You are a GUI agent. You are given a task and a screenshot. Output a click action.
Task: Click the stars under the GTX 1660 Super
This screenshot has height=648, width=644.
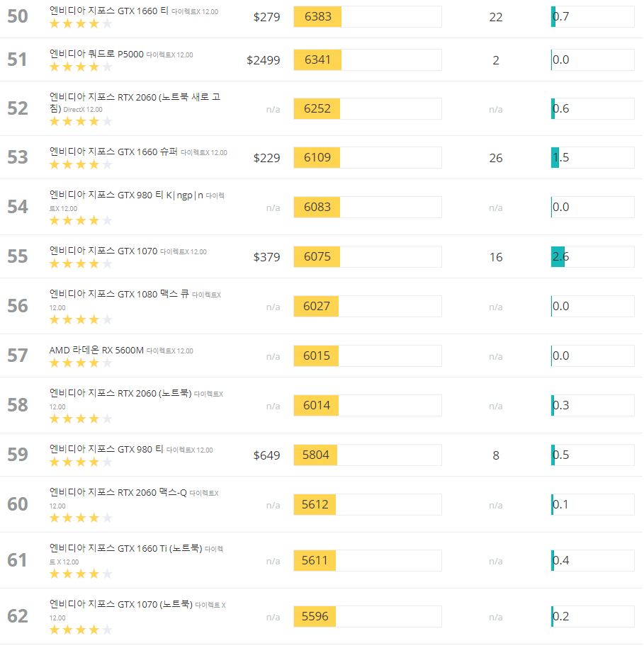tap(81, 165)
